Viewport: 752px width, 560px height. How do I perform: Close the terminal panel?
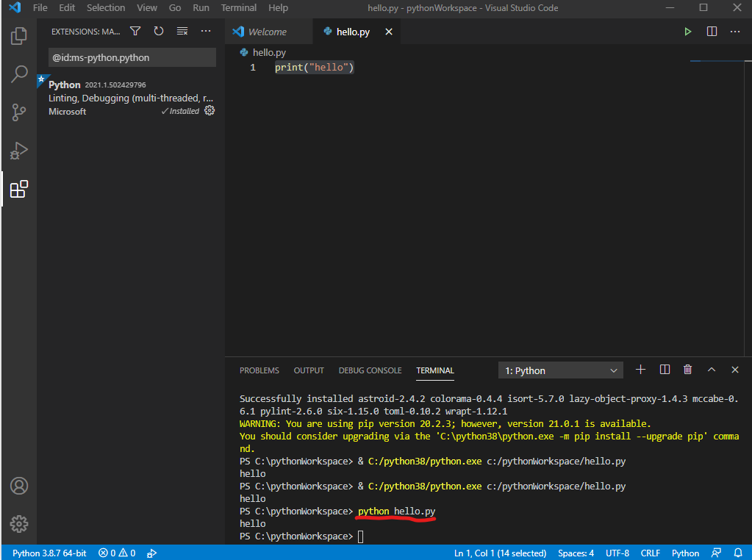[x=735, y=370]
